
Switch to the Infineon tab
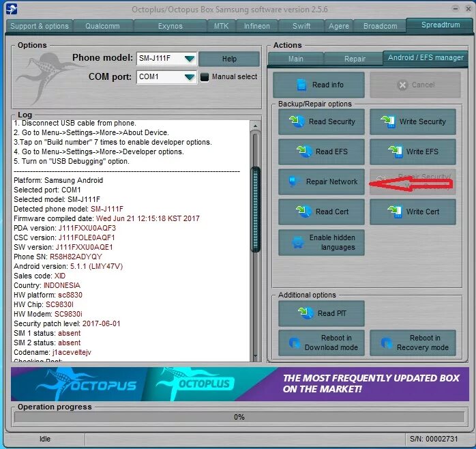257,26
